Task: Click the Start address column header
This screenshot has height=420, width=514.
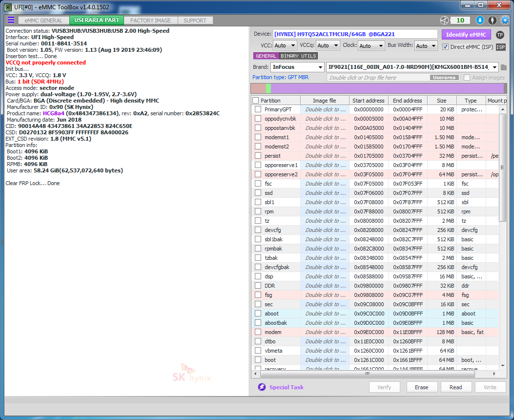Action: (x=369, y=101)
